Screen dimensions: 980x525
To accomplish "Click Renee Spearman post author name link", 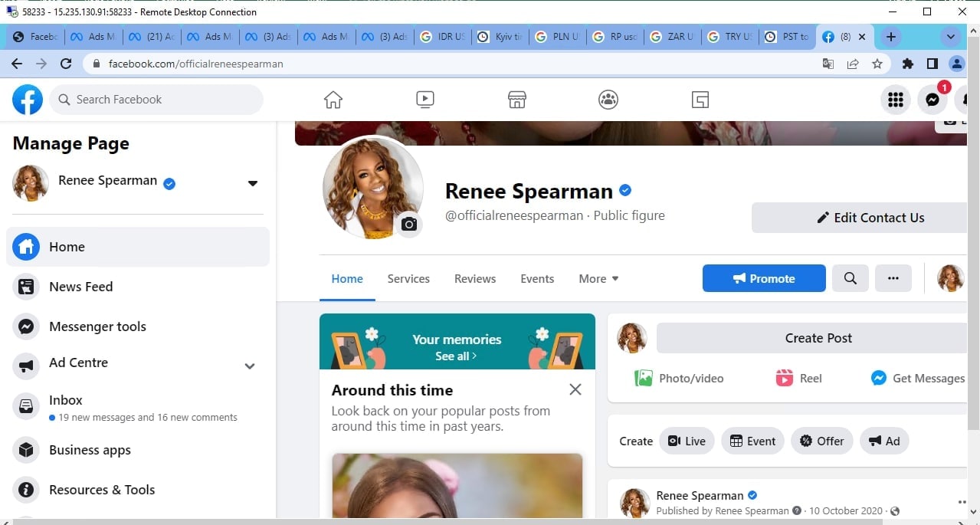I will click(x=700, y=496).
